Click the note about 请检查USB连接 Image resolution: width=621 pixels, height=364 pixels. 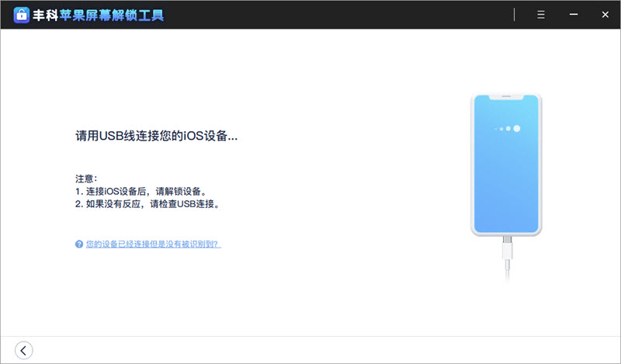click(147, 204)
